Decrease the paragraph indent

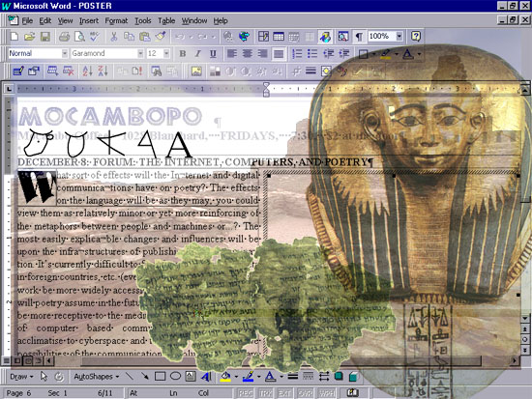coord(328,53)
